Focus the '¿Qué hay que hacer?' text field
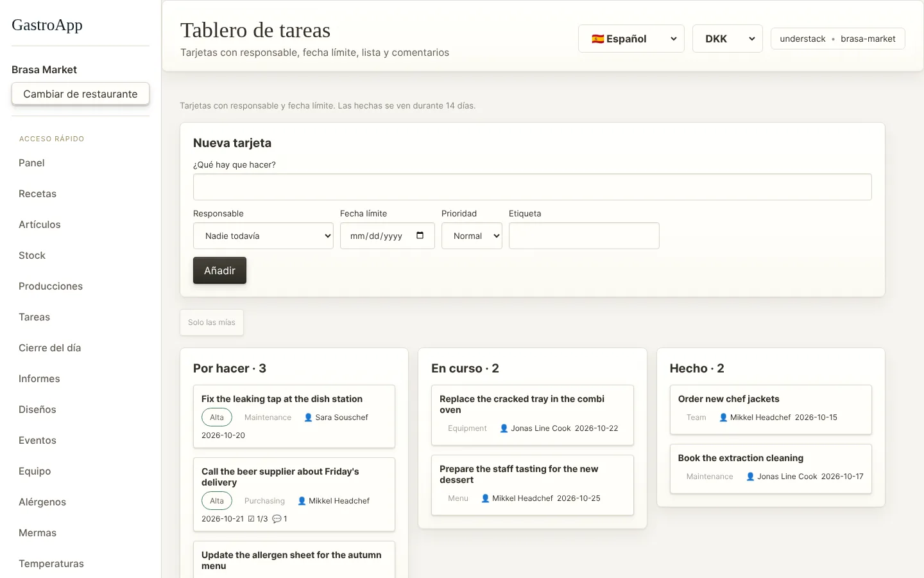 point(533,187)
